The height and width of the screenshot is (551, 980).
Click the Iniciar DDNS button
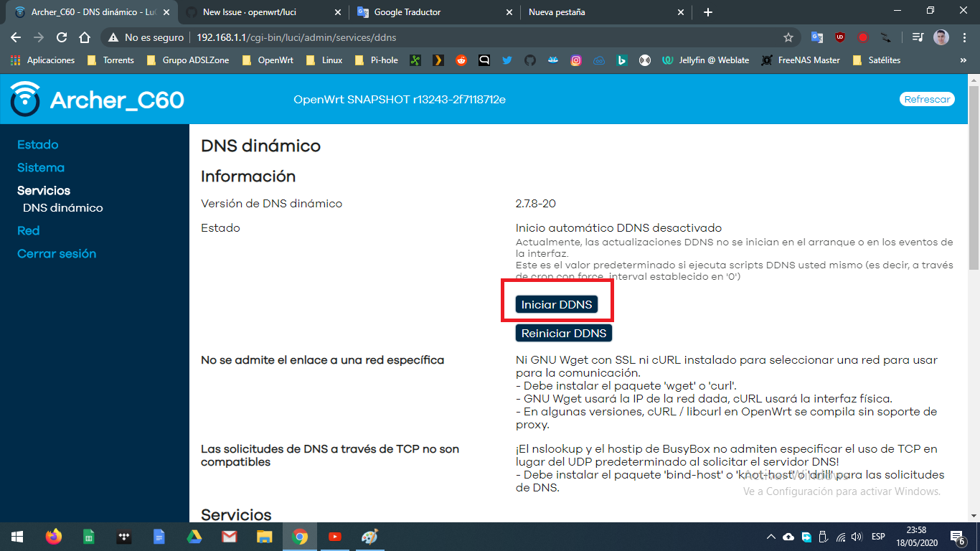pyautogui.click(x=557, y=303)
